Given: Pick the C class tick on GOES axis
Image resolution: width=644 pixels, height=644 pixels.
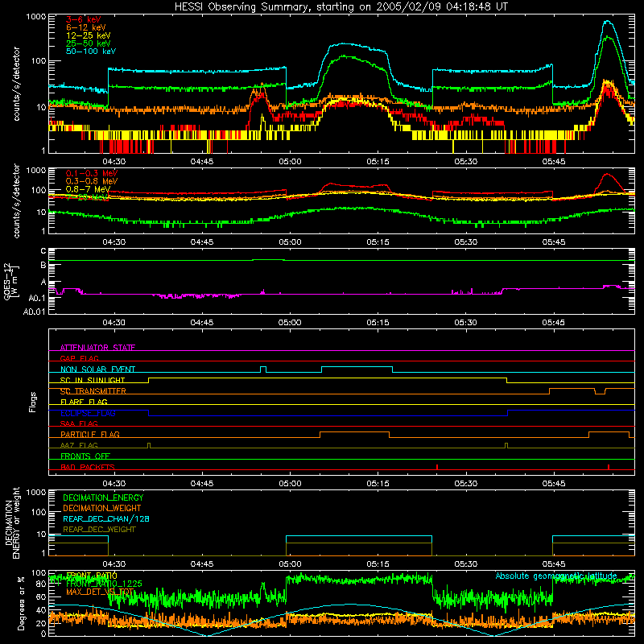Looking at the screenshot, I should (43, 251).
